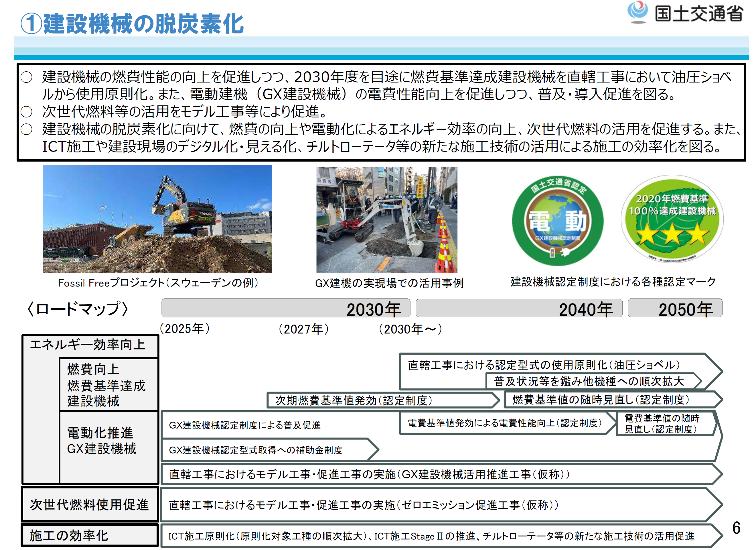Click arrow 電費基準値発効による電費性能向上(認定制度)
This screenshot has width=756, height=550.
pyautogui.click(x=508, y=423)
